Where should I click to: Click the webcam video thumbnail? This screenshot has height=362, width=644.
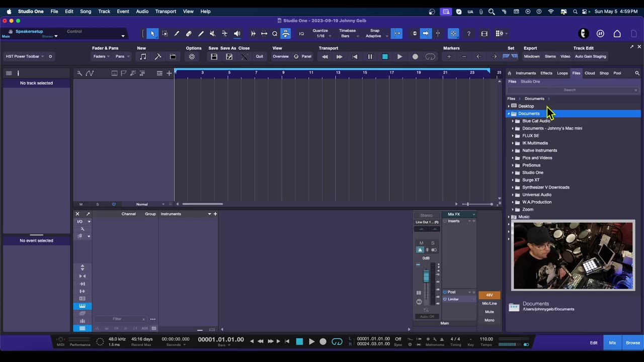[x=573, y=255]
